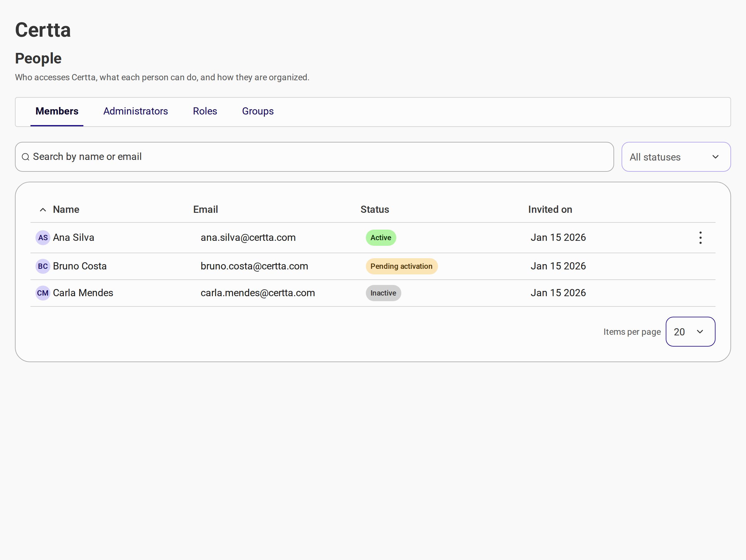Click carla.mendes@certta.com email

(x=258, y=293)
